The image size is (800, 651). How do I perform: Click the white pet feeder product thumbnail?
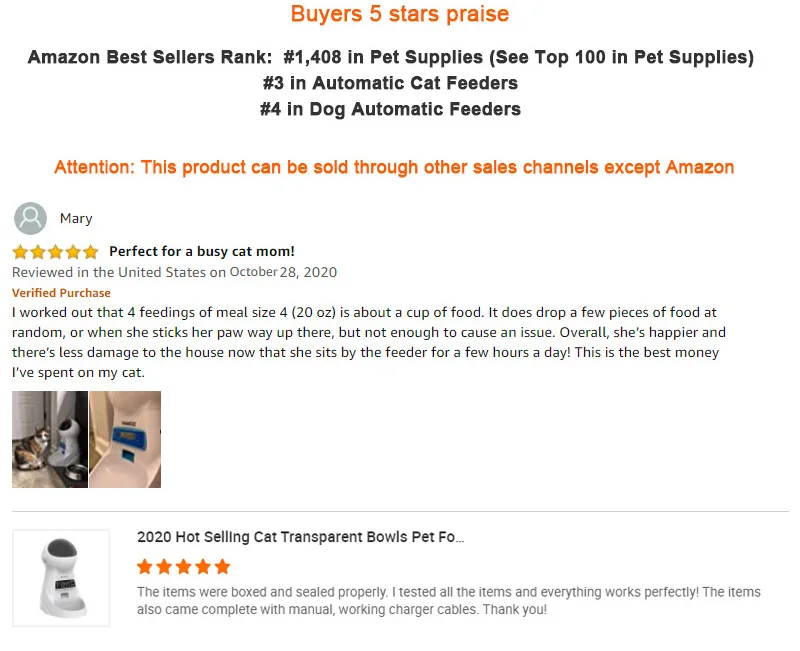(61, 577)
